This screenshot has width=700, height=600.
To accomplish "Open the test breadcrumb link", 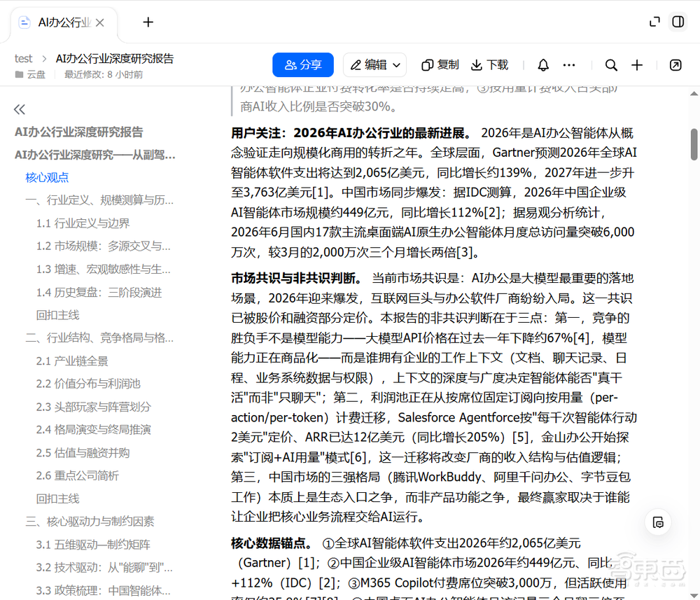I will click(23, 59).
